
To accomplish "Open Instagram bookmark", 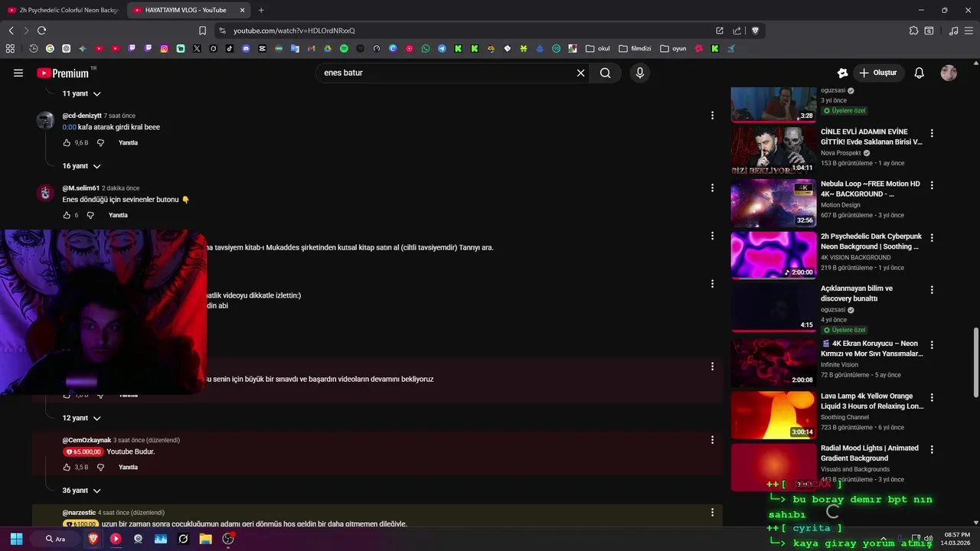I will click(164, 48).
